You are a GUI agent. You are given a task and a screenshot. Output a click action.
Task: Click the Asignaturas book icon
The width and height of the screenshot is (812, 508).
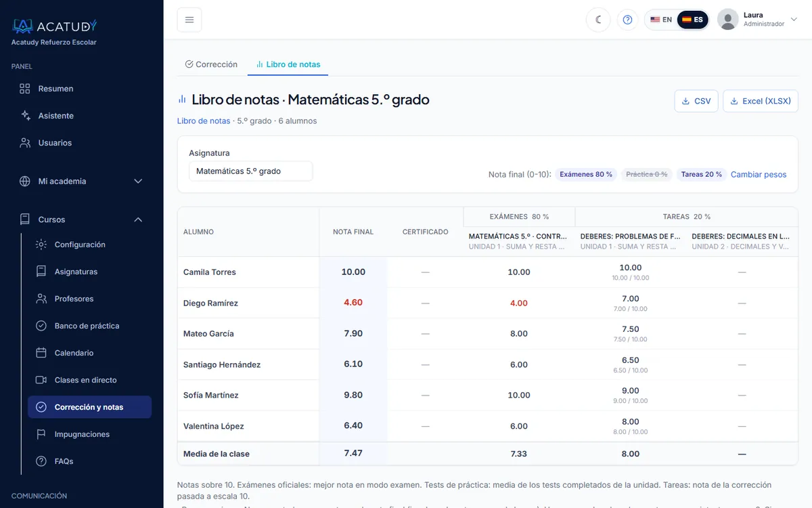[x=41, y=272]
